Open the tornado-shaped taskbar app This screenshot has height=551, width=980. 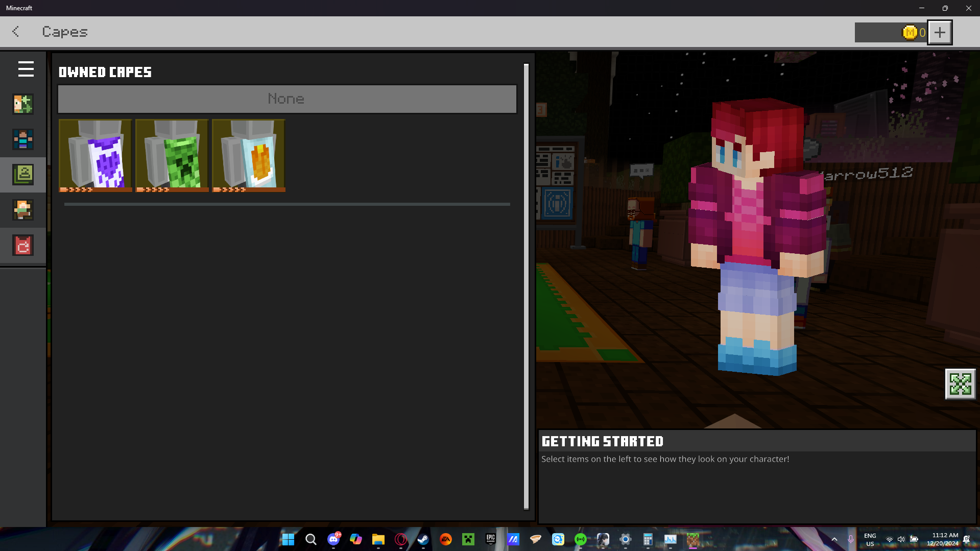[x=536, y=539]
